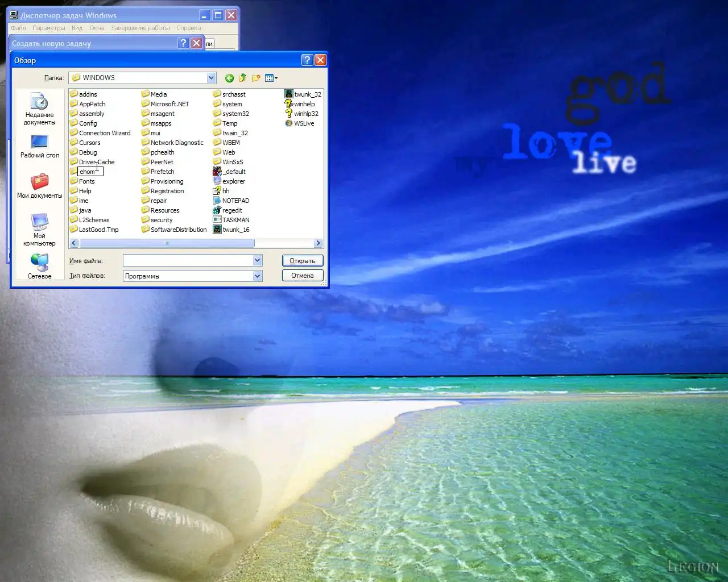Click the Открыть button

303,261
